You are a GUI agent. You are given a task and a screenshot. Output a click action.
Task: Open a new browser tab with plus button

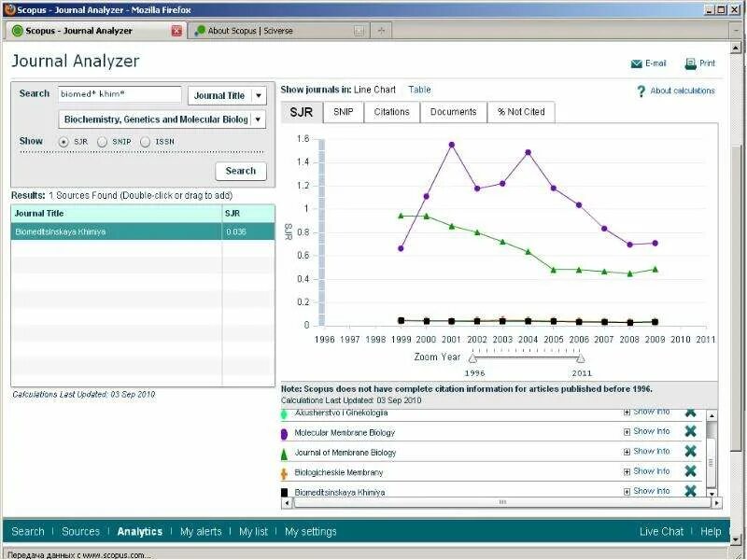pyautogui.click(x=381, y=31)
